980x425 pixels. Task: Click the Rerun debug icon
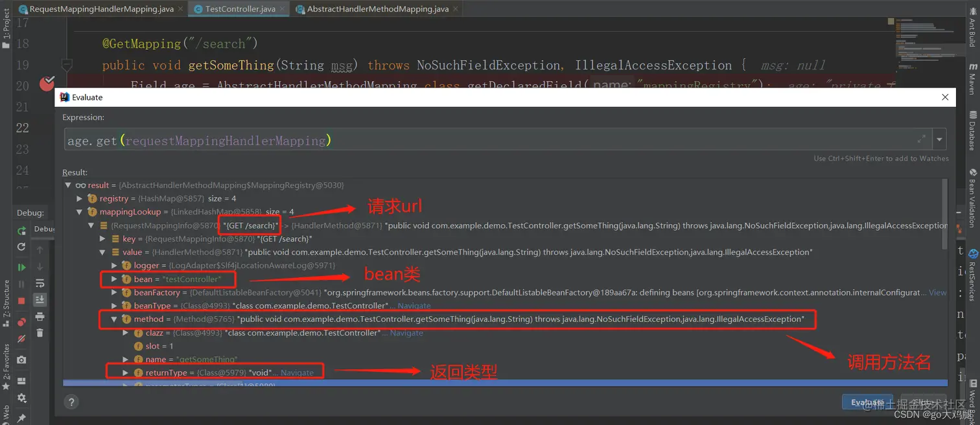coord(21,231)
